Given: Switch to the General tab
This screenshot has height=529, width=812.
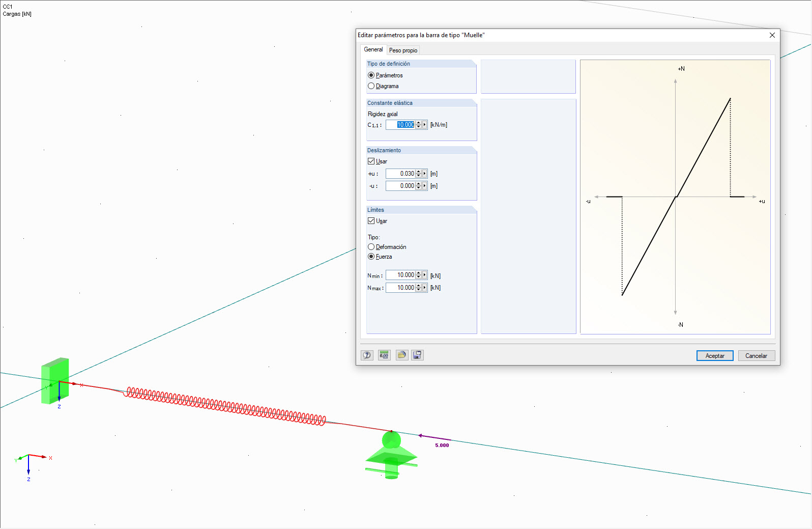Looking at the screenshot, I should (373, 49).
